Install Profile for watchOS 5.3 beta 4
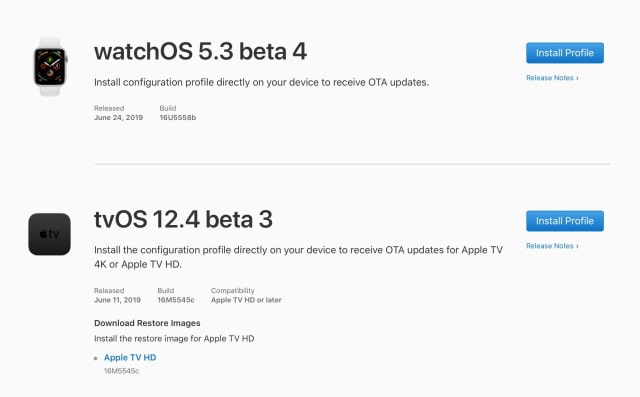The height and width of the screenshot is (397, 640). pos(564,53)
